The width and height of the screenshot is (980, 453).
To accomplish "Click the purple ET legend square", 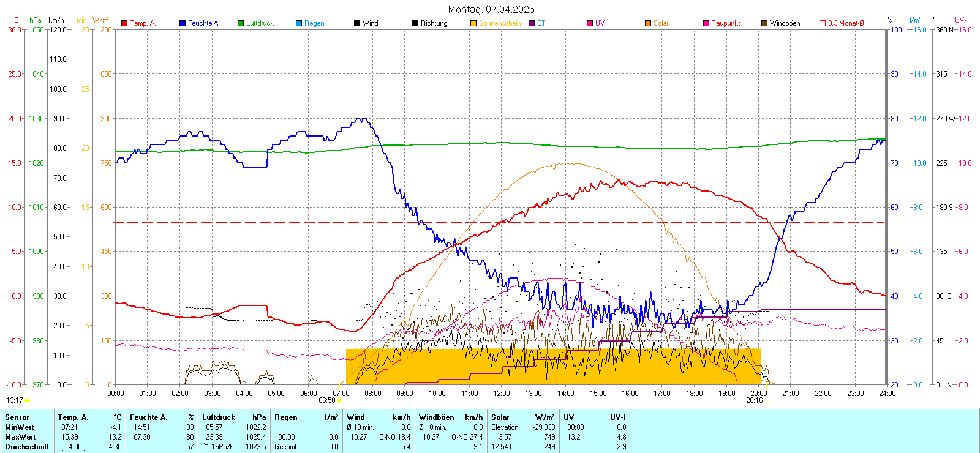I will (x=532, y=23).
